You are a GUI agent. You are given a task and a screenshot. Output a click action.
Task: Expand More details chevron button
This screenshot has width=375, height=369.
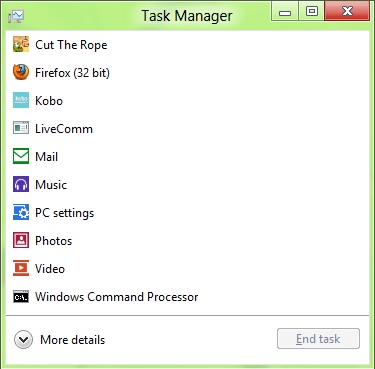[x=23, y=340]
